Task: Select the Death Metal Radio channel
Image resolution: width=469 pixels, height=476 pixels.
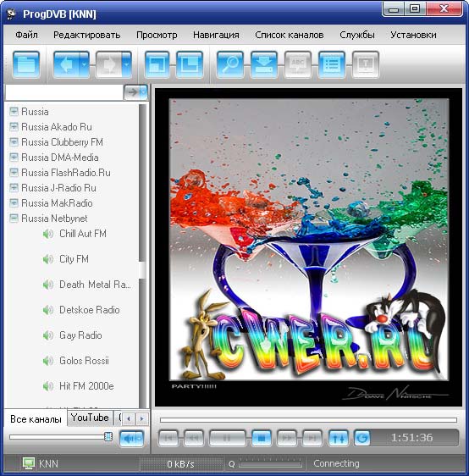Action: (x=95, y=285)
